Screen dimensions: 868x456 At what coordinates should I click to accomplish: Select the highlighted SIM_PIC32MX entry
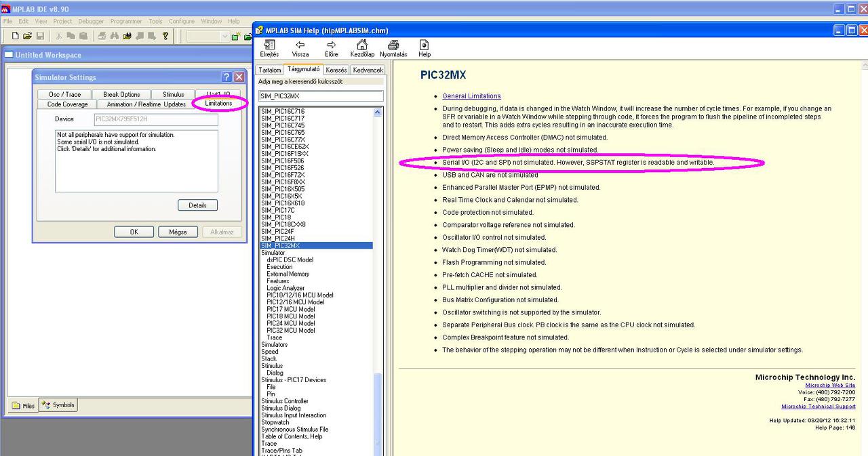[x=317, y=245]
